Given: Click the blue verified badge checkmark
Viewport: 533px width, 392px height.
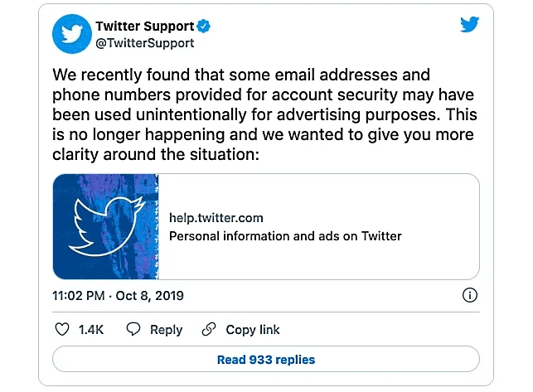Looking at the screenshot, I should tap(203, 26).
